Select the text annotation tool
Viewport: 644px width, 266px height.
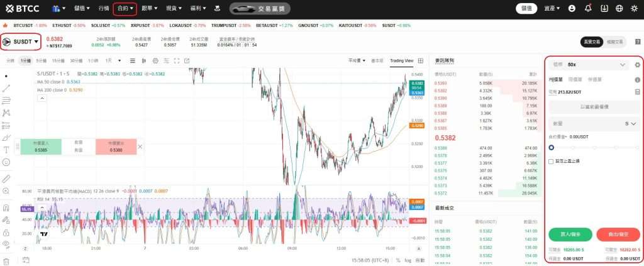coord(6,150)
